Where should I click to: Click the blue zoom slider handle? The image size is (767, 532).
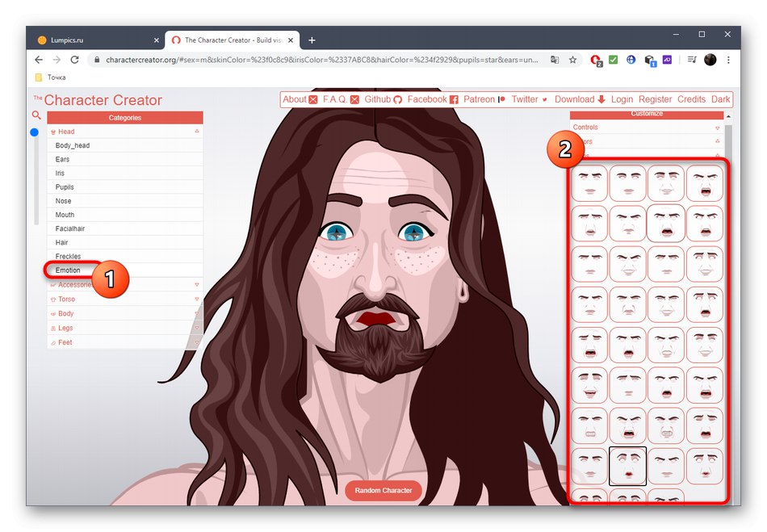[34, 132]
